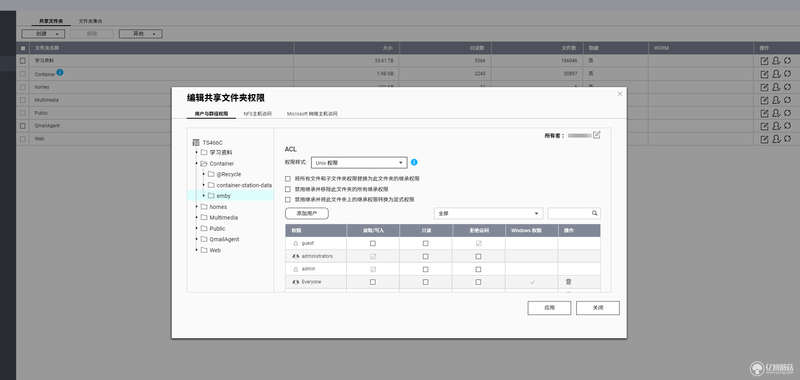Edit permissions icon for Multimedia row
Viewport: 800px width, 380px height.
click(776, 100)
